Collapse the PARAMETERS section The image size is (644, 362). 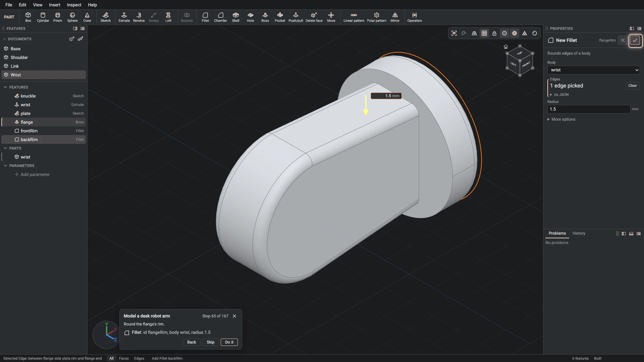click(5, 166)
